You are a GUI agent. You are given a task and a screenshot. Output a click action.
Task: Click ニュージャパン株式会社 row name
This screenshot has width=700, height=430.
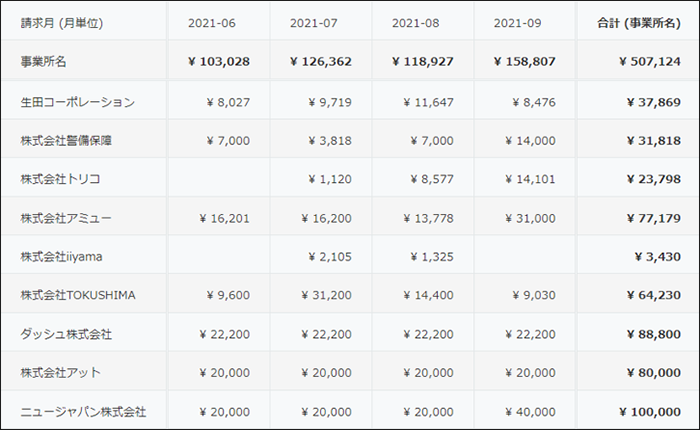[x=83, y=412]
